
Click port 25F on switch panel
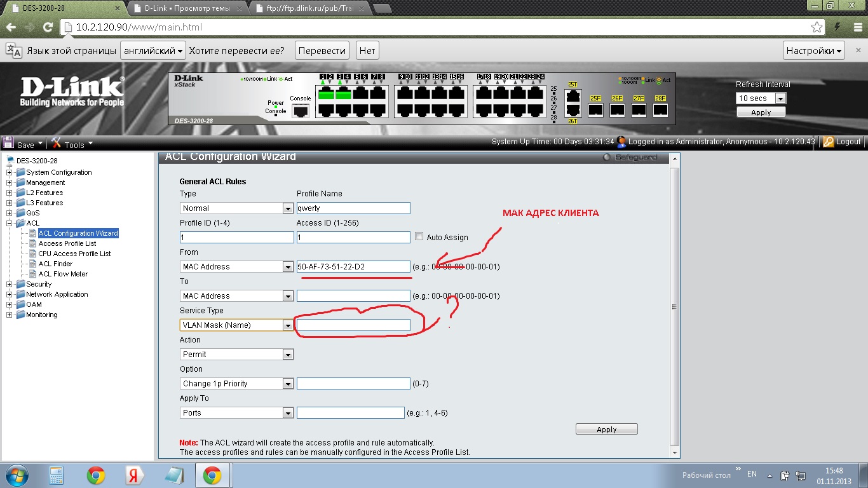pyautogui.click(x=595, y=110)
